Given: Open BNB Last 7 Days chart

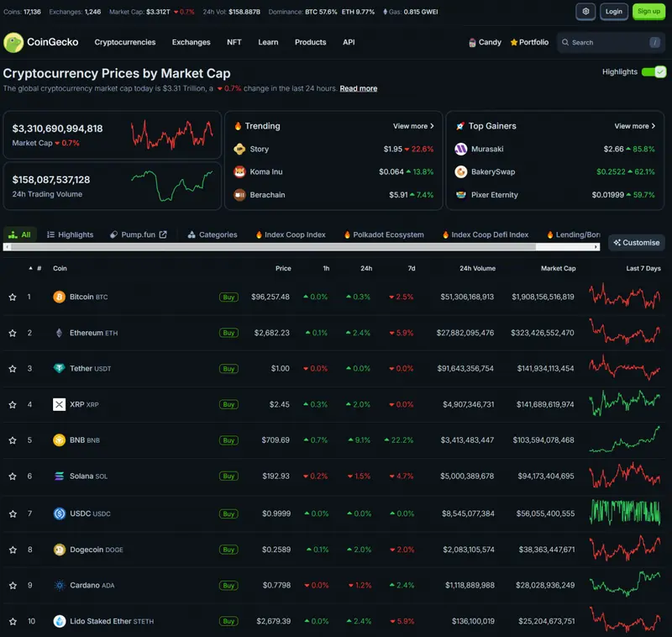Looking at the screenshot, I should coord(624,440).
